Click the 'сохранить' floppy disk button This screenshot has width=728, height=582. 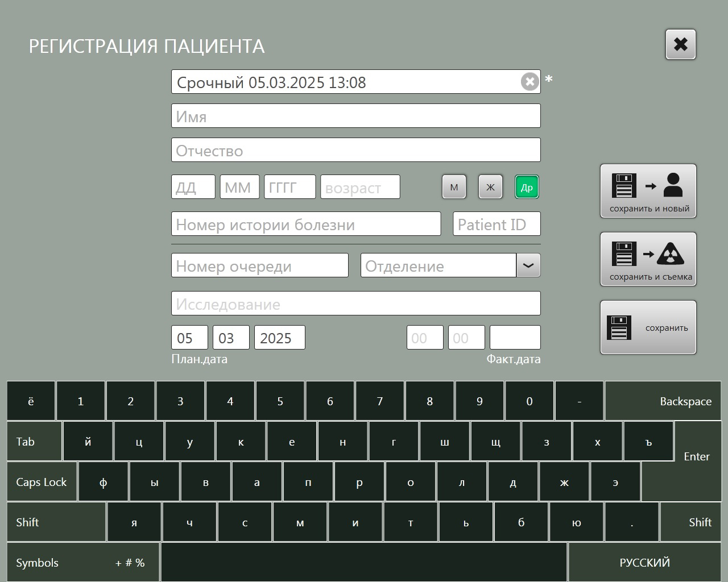[x=648, y=327]
